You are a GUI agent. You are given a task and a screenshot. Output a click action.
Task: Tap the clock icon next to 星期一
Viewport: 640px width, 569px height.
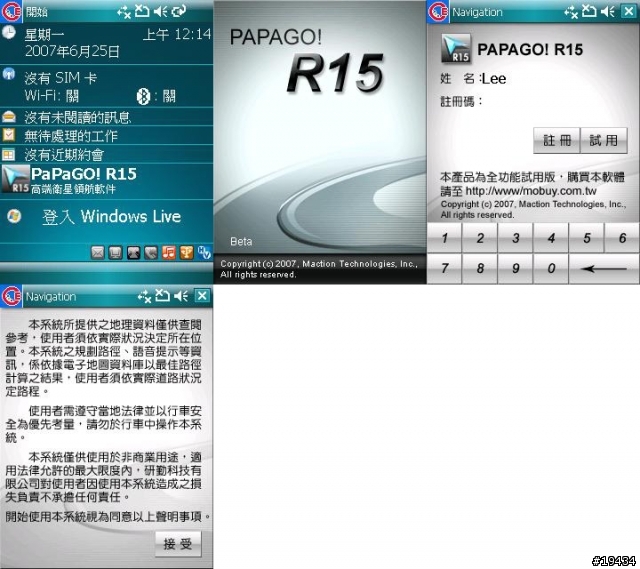9,33
